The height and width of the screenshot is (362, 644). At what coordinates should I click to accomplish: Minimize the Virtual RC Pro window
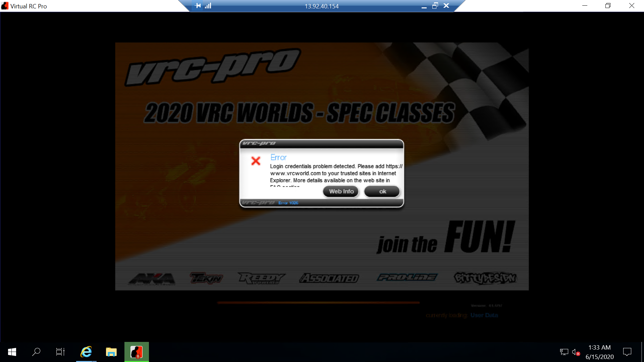point(585,6)
